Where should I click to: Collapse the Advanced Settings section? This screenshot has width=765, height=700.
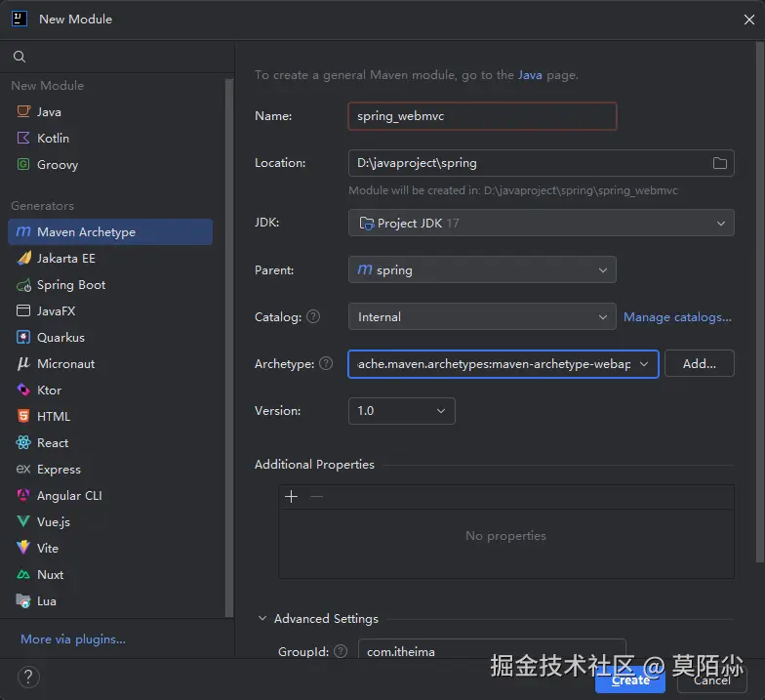pos(262,618)
